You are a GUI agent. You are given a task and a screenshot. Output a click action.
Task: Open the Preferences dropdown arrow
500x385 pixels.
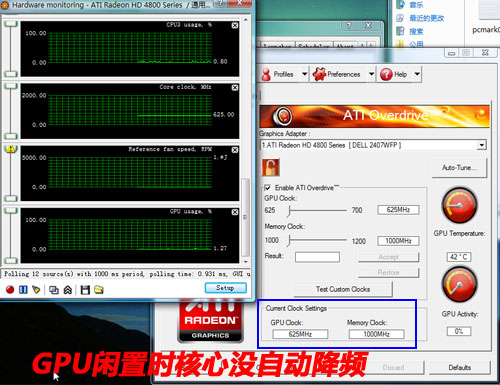[371, 74]
